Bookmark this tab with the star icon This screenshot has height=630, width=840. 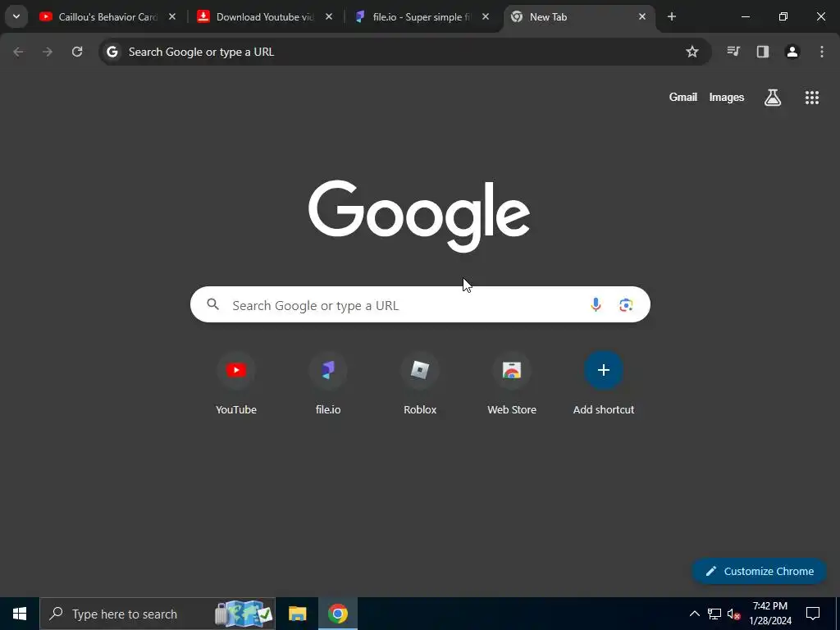tap(692, 52)
